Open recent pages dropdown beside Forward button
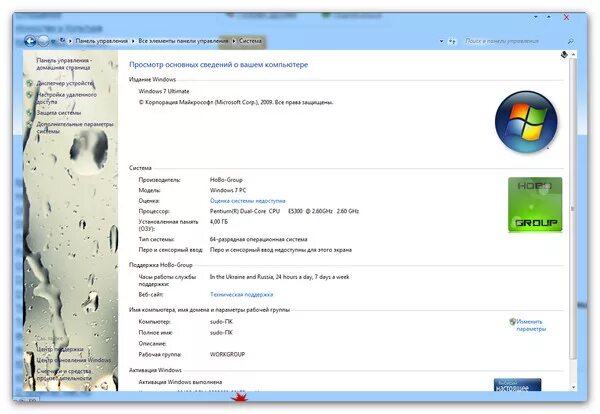Screen dimensions: 600x414 tap(53, 41)
